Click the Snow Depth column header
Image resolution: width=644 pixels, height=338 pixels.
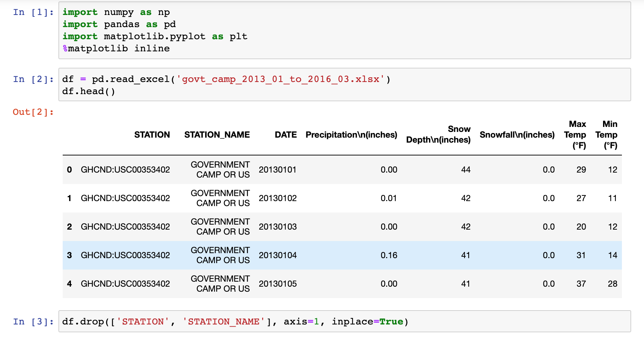(438, 134)
